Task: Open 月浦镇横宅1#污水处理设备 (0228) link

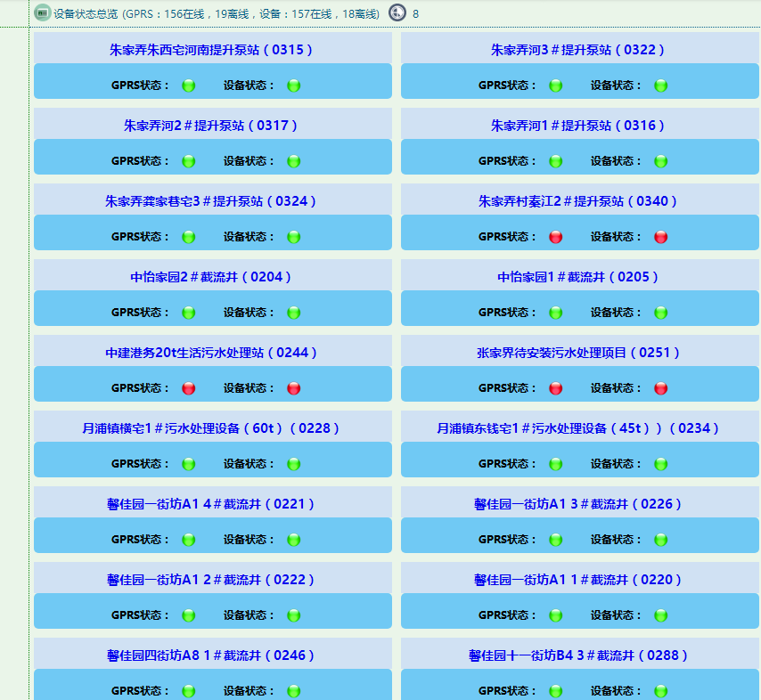Action: point(210,427)
